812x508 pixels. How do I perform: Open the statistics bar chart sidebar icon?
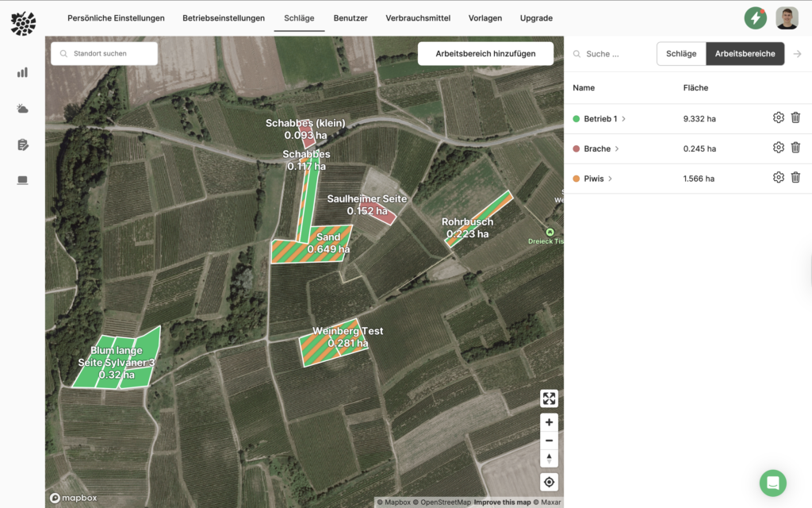(x=22, y=72)
